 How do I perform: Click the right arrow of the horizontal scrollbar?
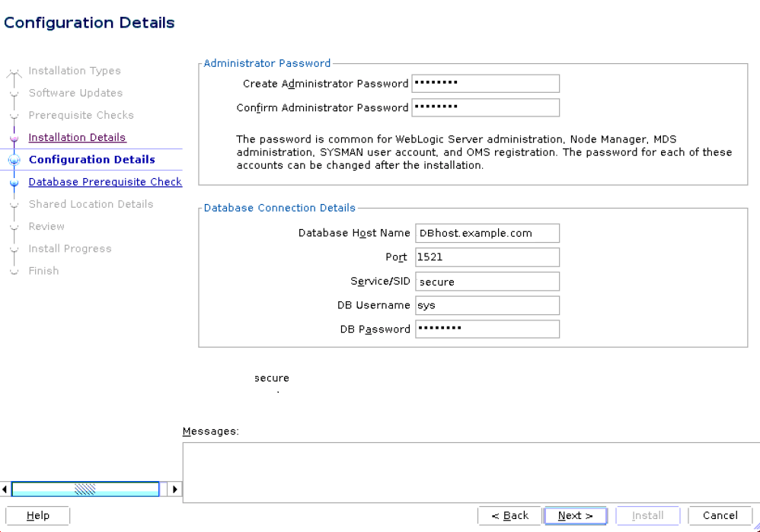(174, 489)
